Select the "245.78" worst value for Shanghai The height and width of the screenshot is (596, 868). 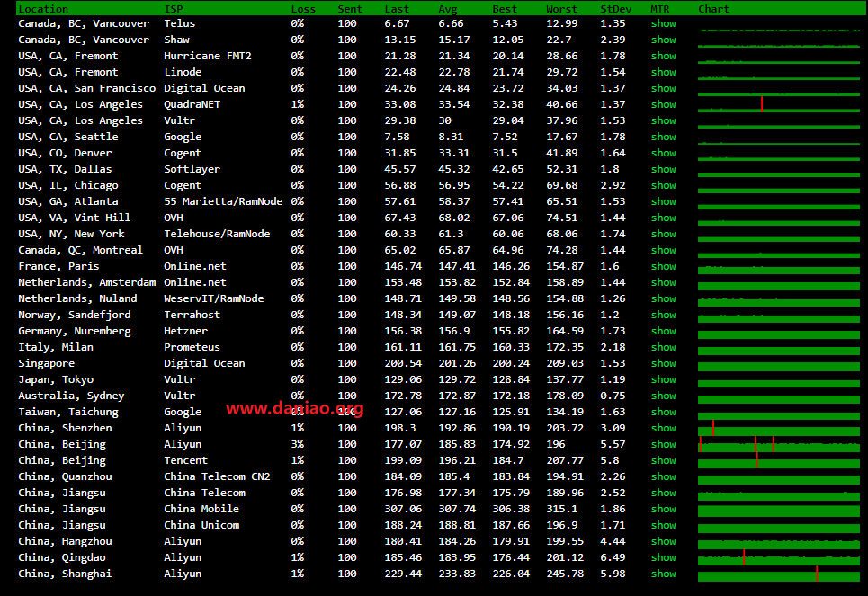[x=565, y=574]
